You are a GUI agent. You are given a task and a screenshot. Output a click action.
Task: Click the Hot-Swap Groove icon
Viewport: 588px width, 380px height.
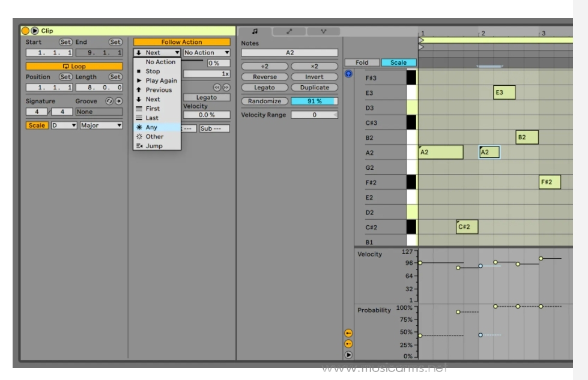(109, 101)
